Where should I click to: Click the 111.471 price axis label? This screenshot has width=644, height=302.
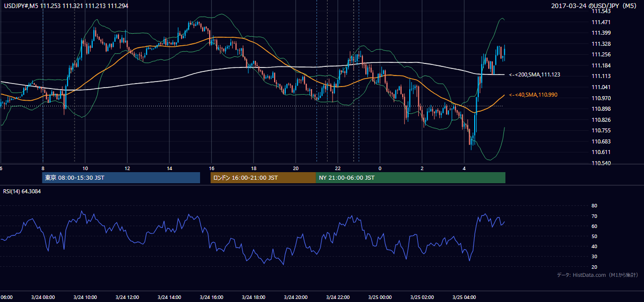point(602,22)
